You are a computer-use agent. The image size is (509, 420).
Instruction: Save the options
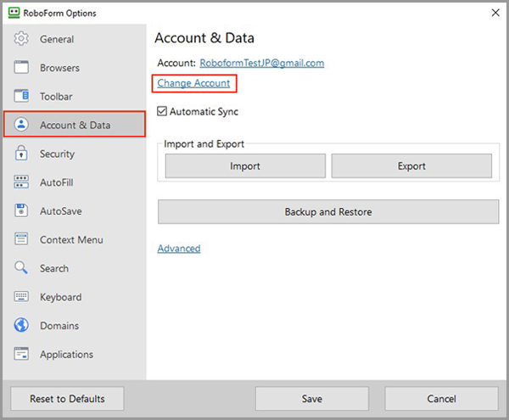click(312, 398)
